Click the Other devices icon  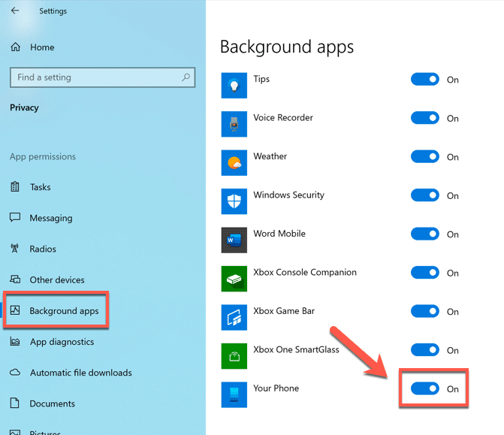point(15,279)
